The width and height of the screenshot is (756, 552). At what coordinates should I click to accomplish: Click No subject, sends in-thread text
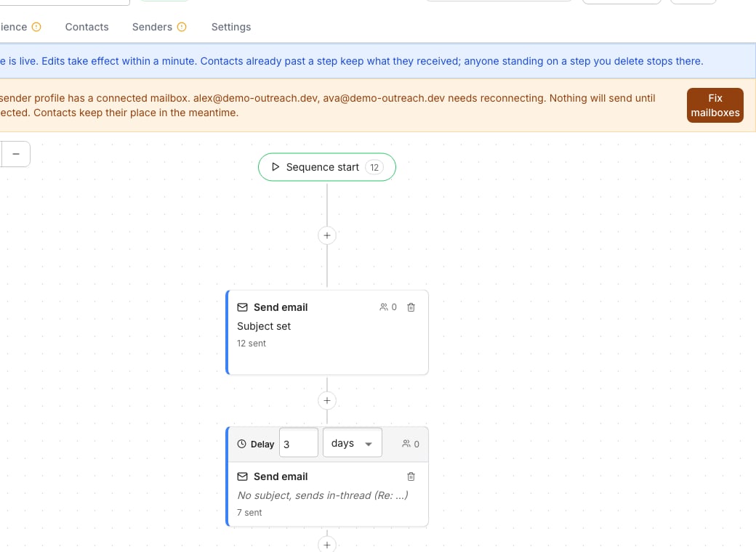pos(323,495)
